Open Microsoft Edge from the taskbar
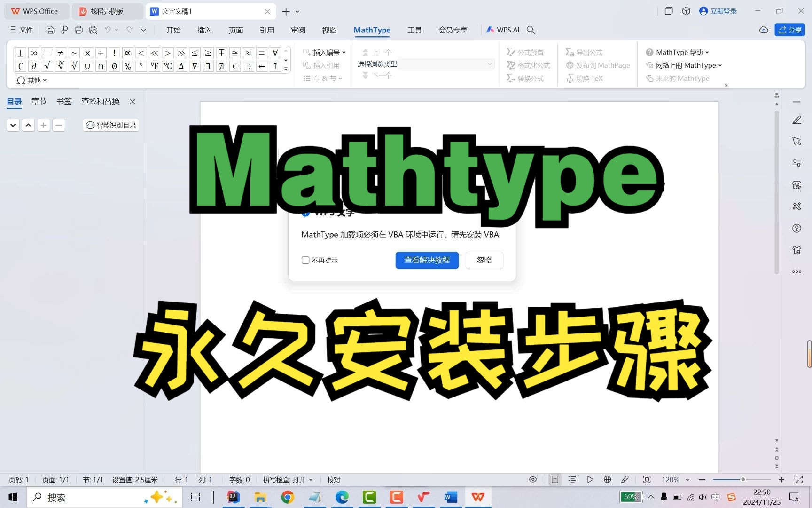This screenshot has width=812, height=508. click(342, 497)
